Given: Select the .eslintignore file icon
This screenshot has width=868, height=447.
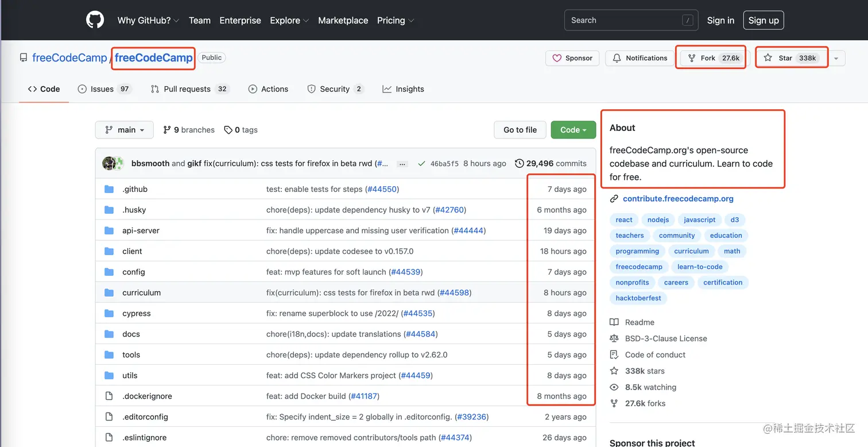Looking at the screenshot, I should click(x=109, y=437).
